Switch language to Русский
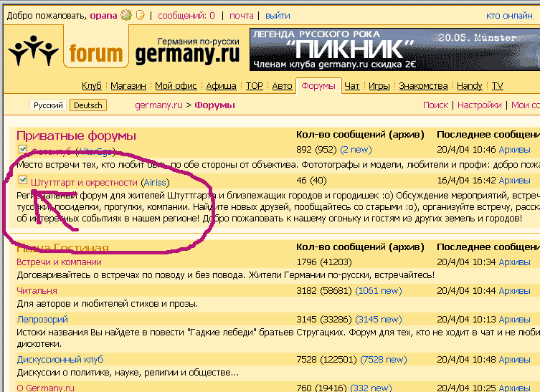 point(48,105)
